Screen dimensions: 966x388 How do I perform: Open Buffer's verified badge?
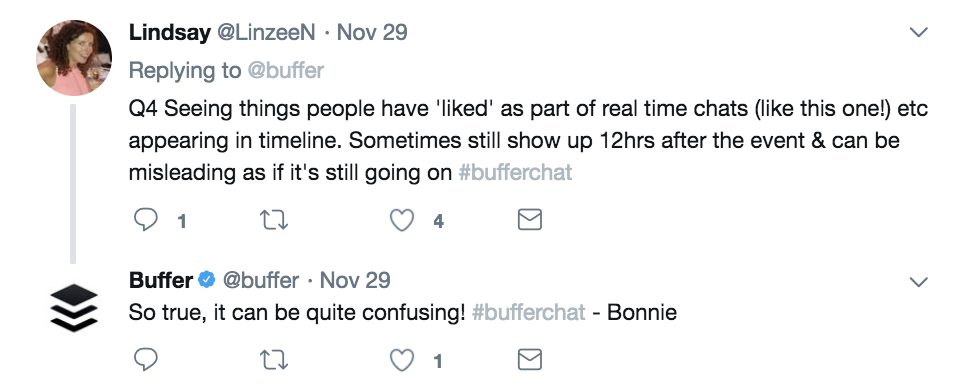click(x=206, y=280)
